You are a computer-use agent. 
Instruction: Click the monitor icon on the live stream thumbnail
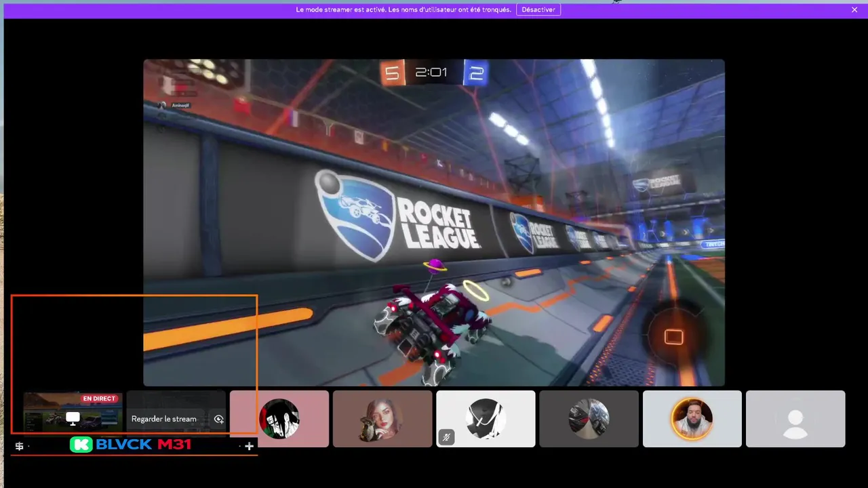[73, 419]
